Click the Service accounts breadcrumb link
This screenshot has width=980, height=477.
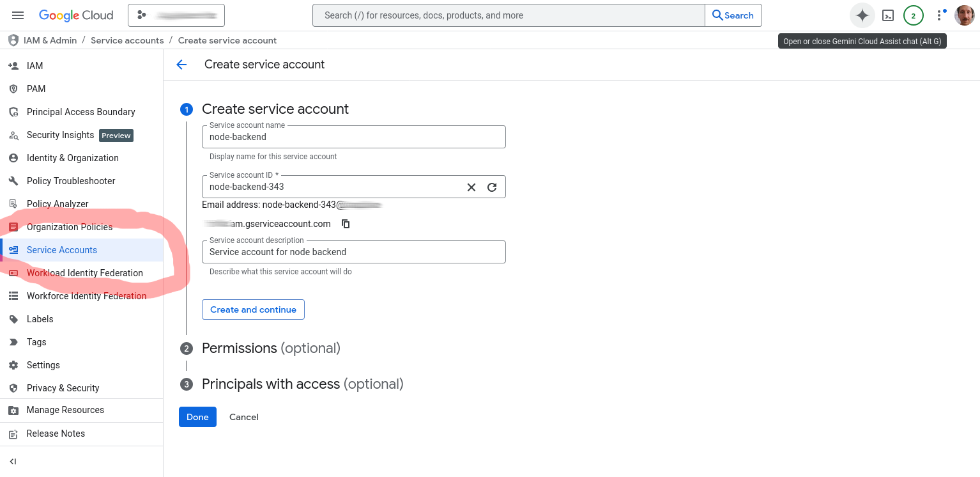pyautogui.click(x=127, y=40)
